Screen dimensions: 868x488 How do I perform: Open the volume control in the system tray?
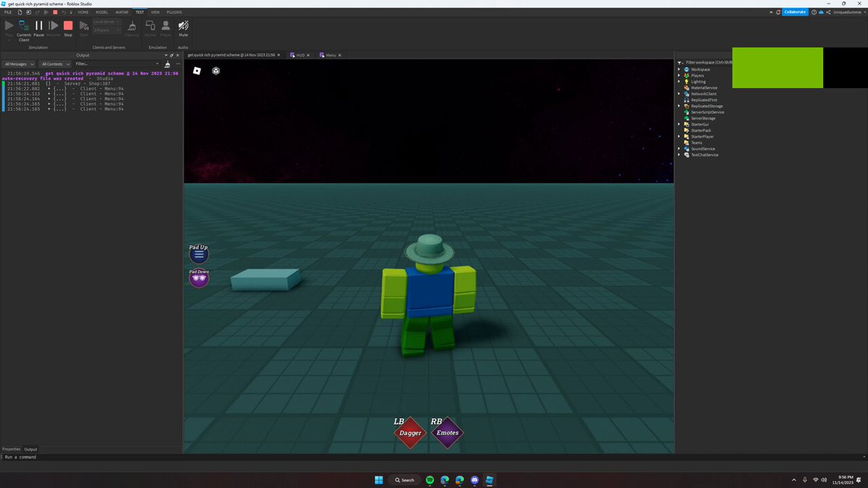(x=825, y=480)
